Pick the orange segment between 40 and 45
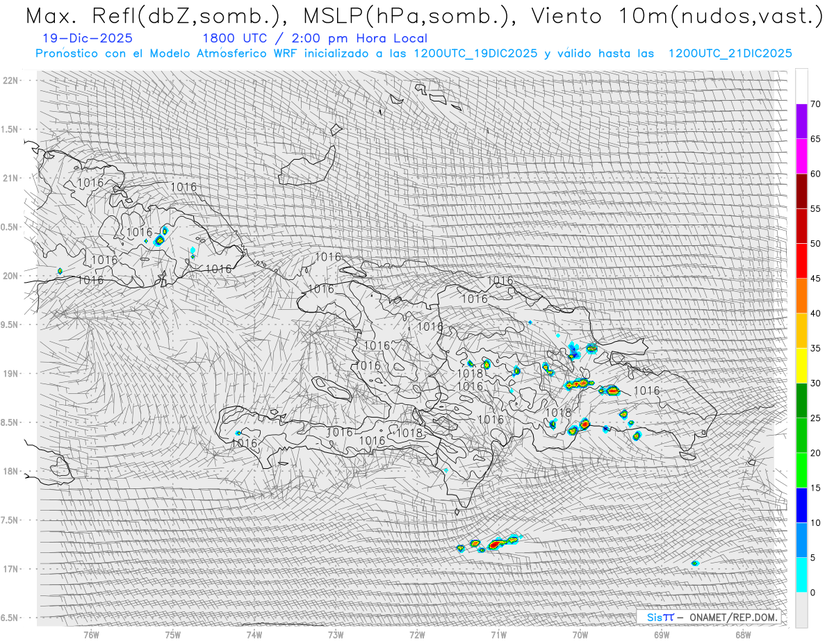 [x=801, y=296]
